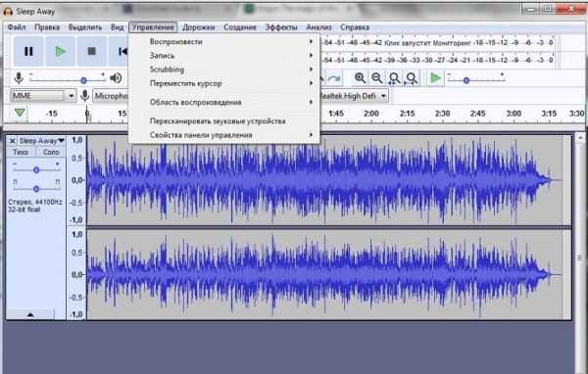The height and width of the screenshot is (374, 588).
Task: Close the Sleep Away track
Action: 12,141
